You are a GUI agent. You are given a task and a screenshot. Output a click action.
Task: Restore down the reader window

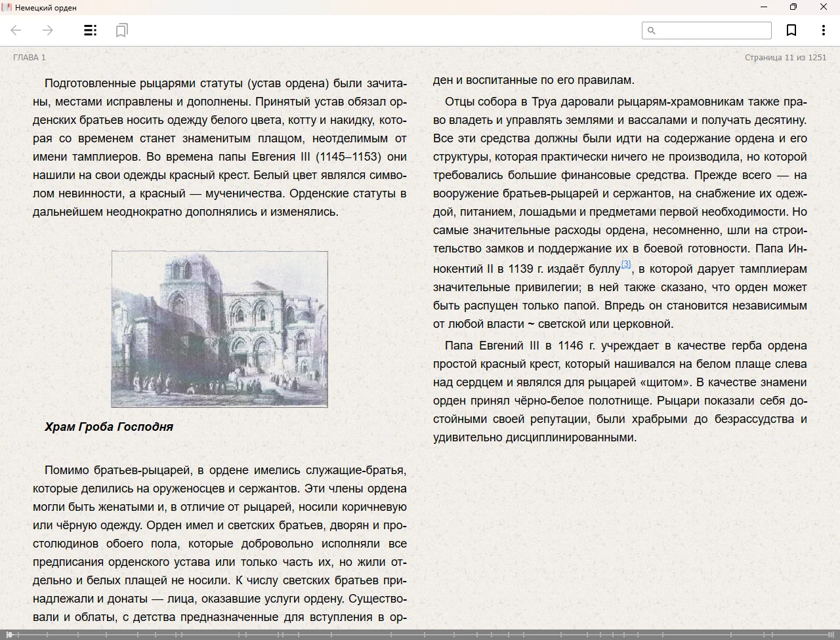click(793, 7)
